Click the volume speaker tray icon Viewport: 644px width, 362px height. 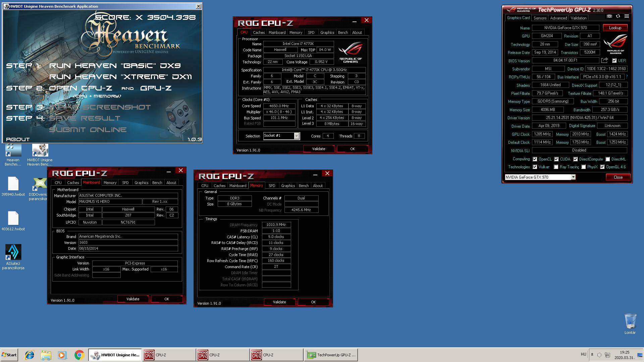[x=599, y=355]
